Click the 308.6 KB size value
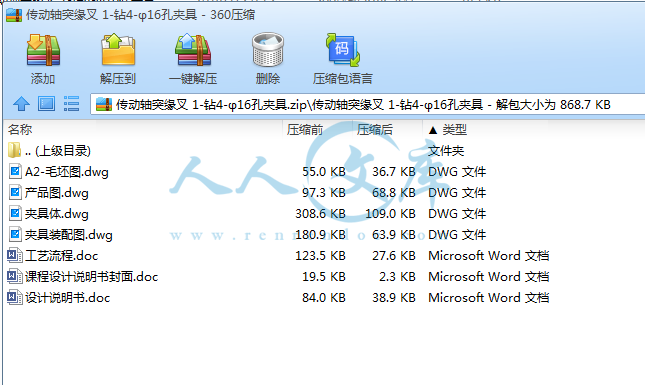Viewport: 645px width, 385px height. tap(320, 214)
